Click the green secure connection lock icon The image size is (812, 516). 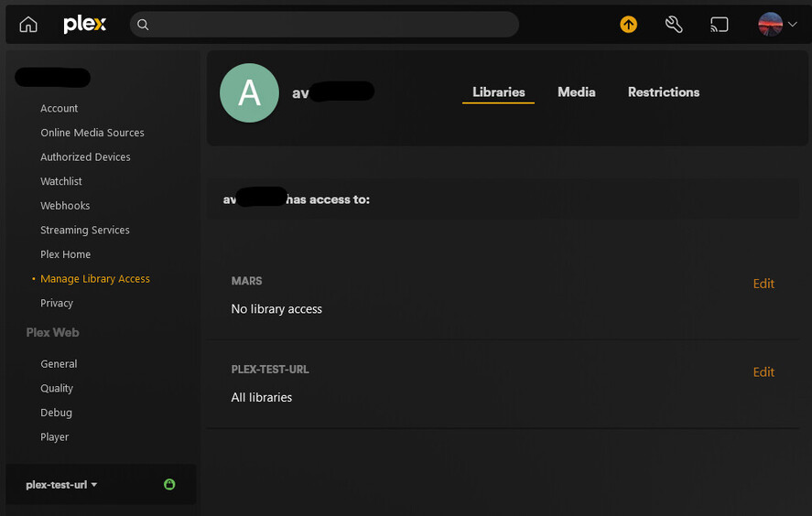169,484
